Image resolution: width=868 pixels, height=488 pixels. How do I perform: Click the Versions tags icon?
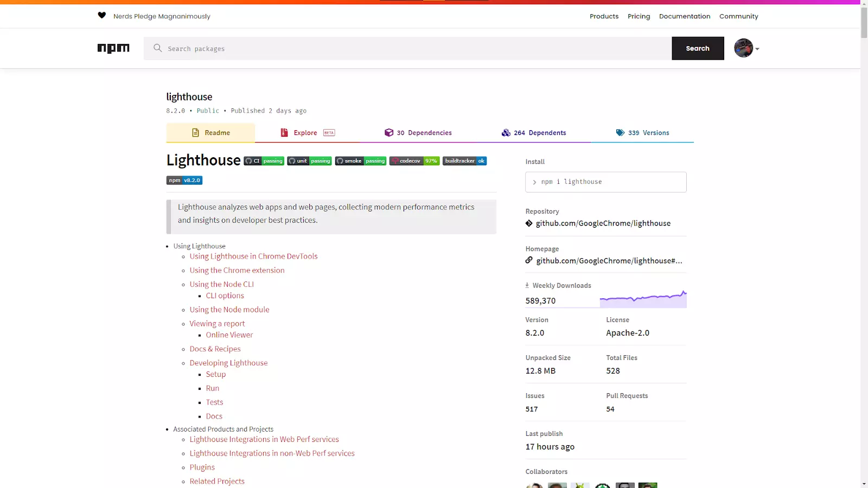[620, 133]
